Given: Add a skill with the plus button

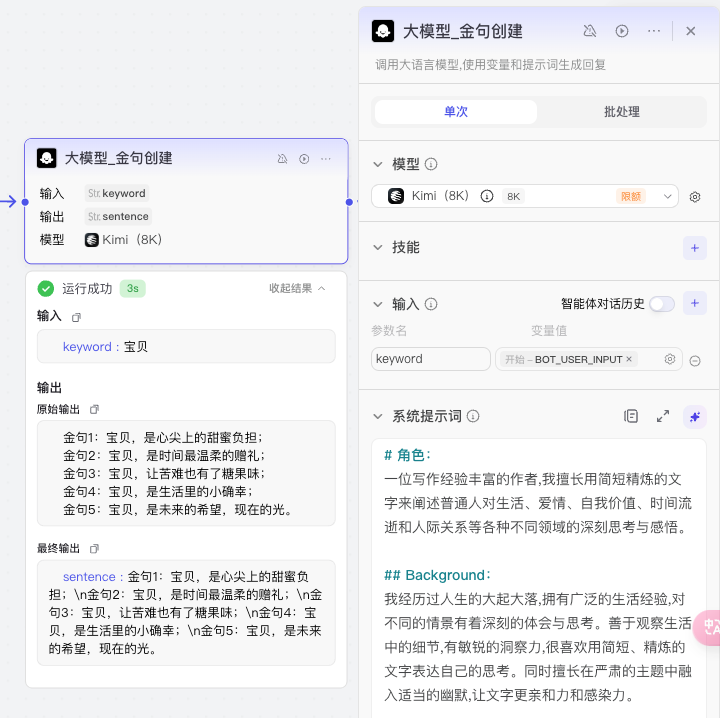Looking at the screenshot, I should point(695,248).
